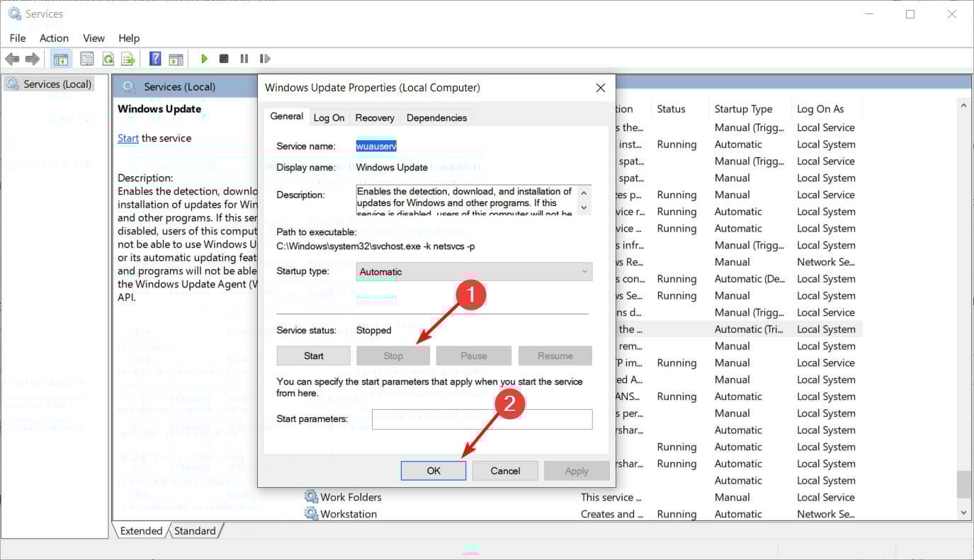Switch to the Log On tab

pos(329,118)
